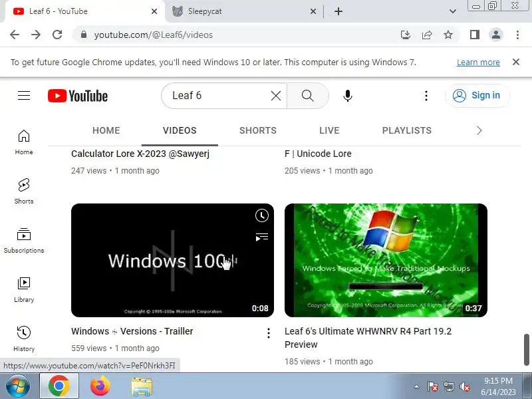
Task: Show more channel tabs with right chevron
Action: pyautogui.click(x=479, y=130)
